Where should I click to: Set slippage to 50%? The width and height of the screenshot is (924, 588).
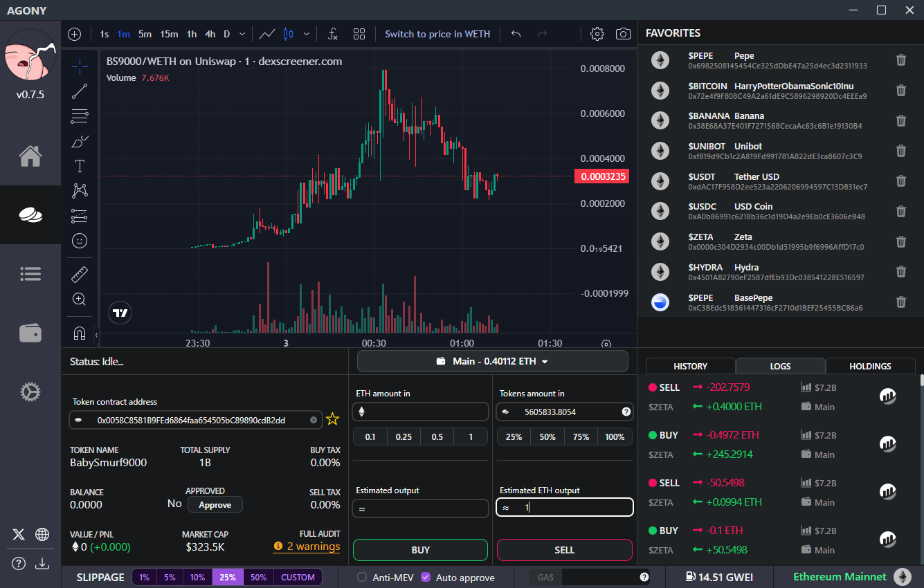[258, 577]
